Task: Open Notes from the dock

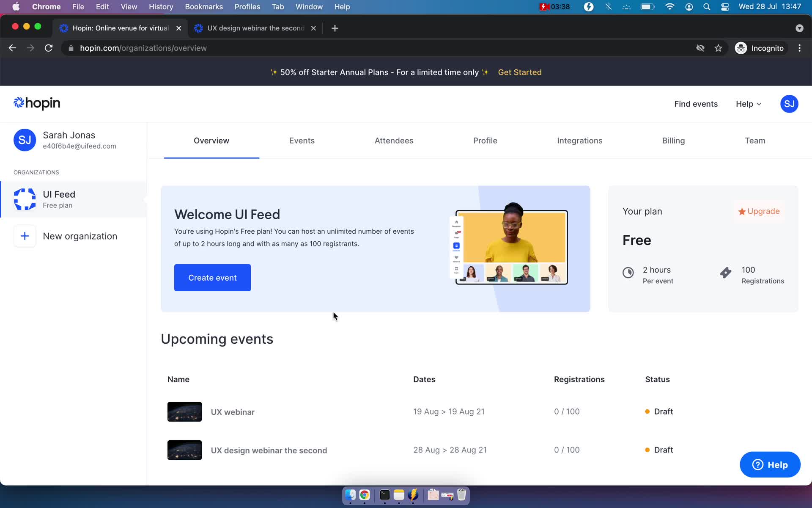Action: pyautogui.click(x=399, y=494)
